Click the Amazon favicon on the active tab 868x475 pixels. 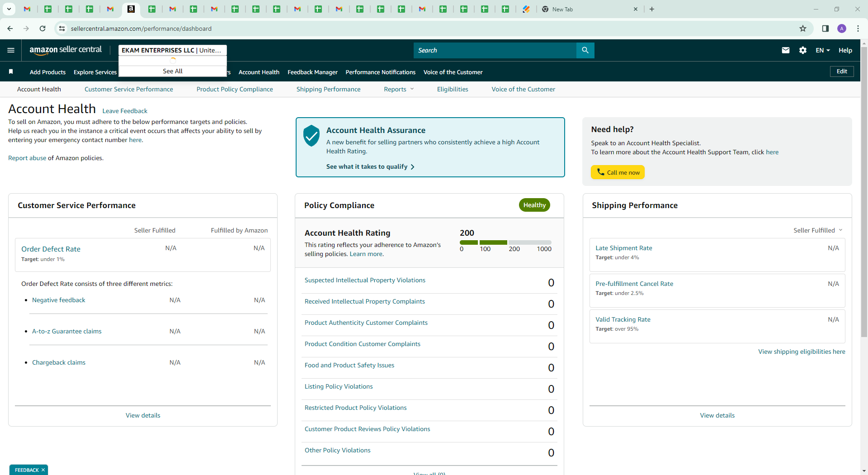(x=131, y=9)
